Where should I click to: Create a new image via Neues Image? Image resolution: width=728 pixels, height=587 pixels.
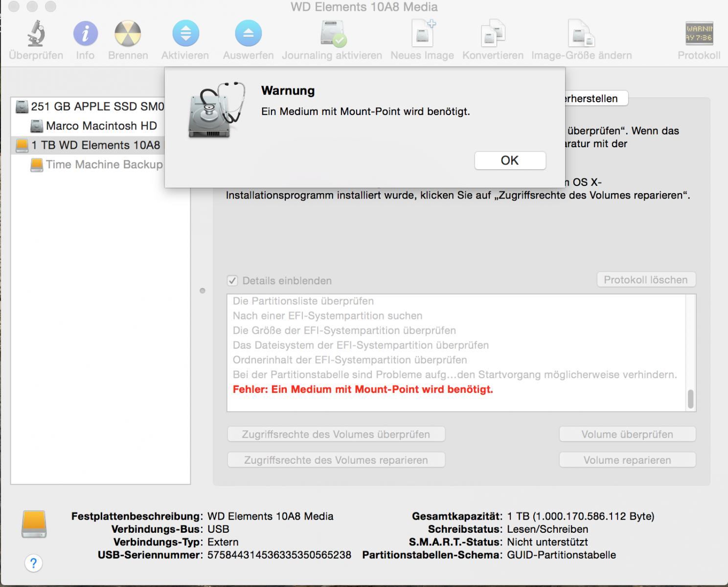pos(423,33)
